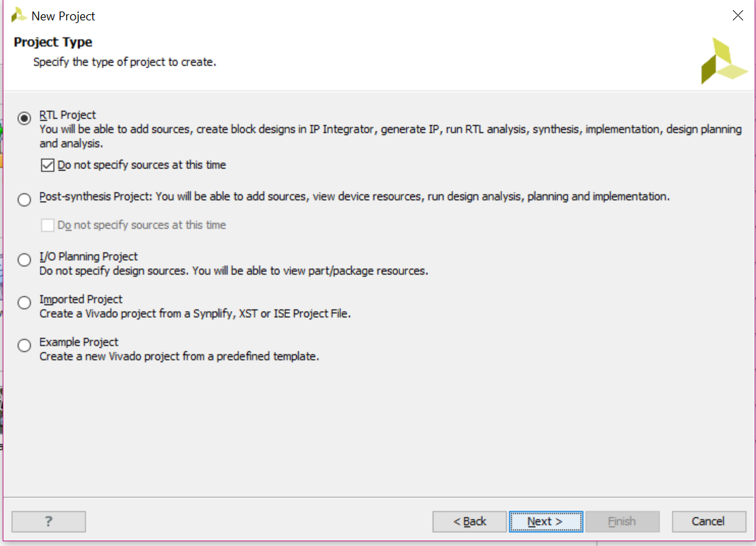Click the underlined 'RTL Project' label
The width and height of the screenshot is (756, 546).
tap(67, 114)
